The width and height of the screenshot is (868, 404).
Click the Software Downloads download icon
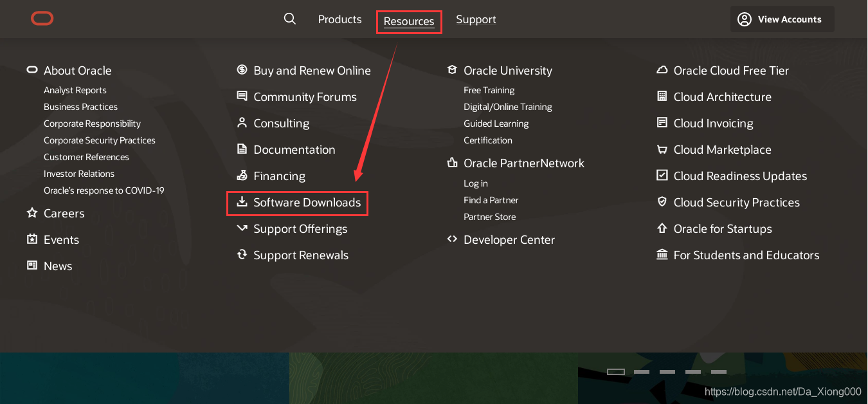click(242, 201)
